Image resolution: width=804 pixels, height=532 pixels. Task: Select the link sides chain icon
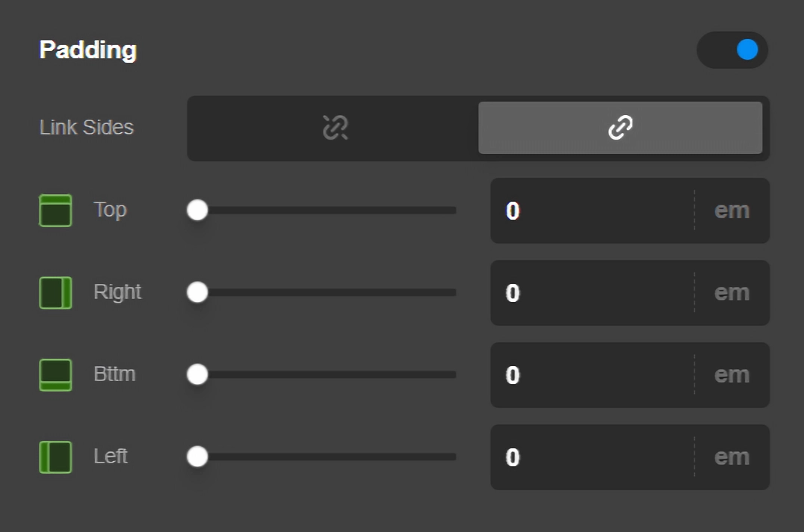(x=620, y=128)
